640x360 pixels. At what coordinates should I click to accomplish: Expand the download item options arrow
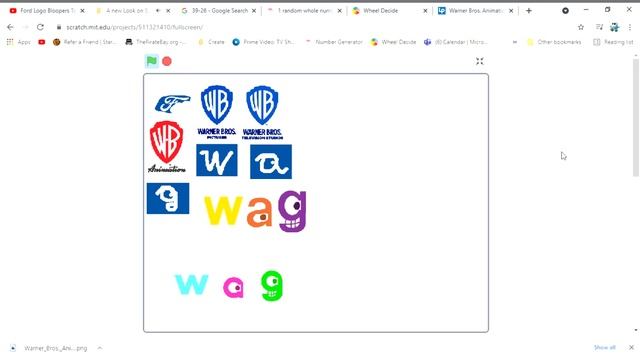point(100,348)
